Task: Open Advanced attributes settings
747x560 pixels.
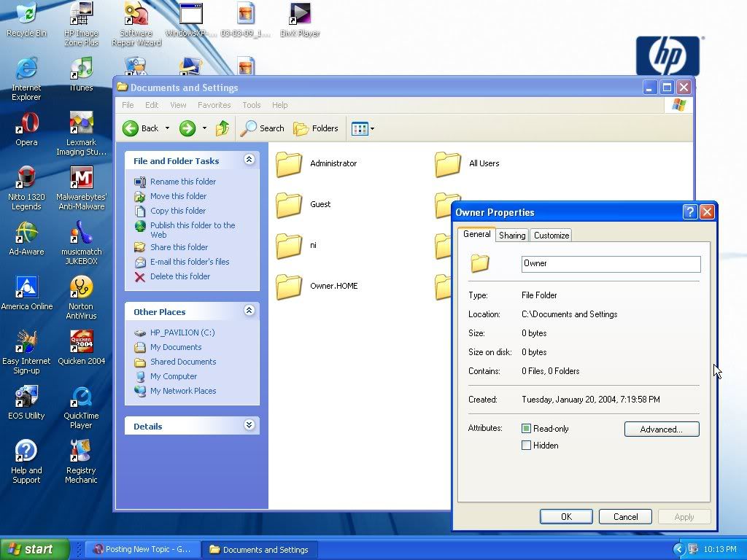Action: click(x=661, y=429)
